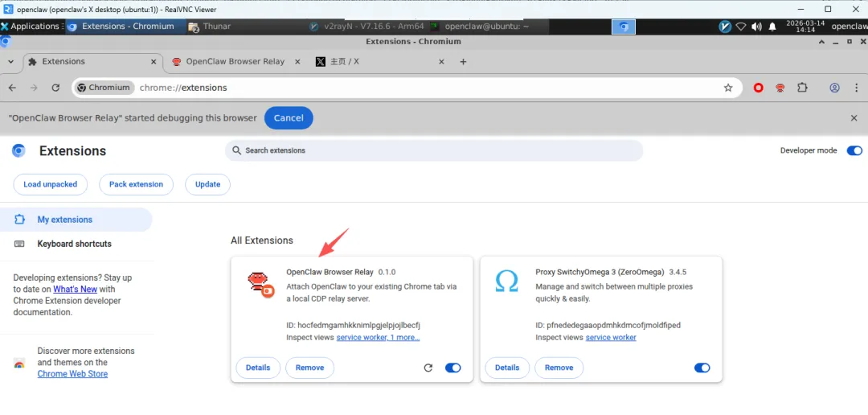
Task: Click the Update button
Action: [x=207, y=184]
